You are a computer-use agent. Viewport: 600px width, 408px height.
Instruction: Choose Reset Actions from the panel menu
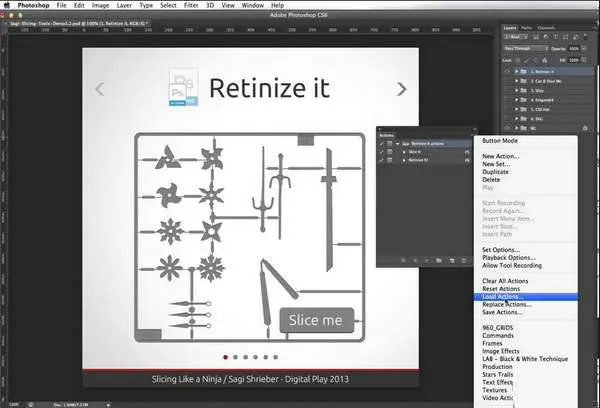[x=526, y=289]
